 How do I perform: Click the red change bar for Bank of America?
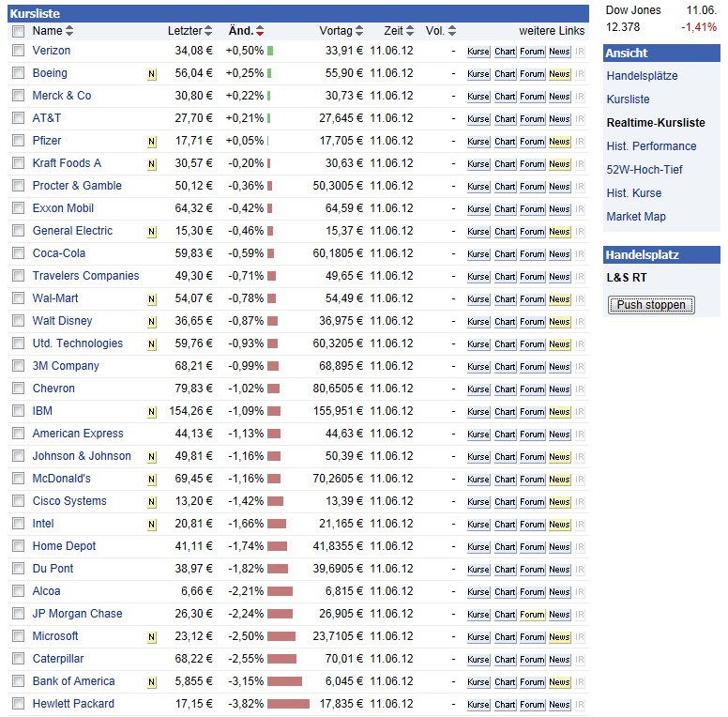tap(284, 681)
